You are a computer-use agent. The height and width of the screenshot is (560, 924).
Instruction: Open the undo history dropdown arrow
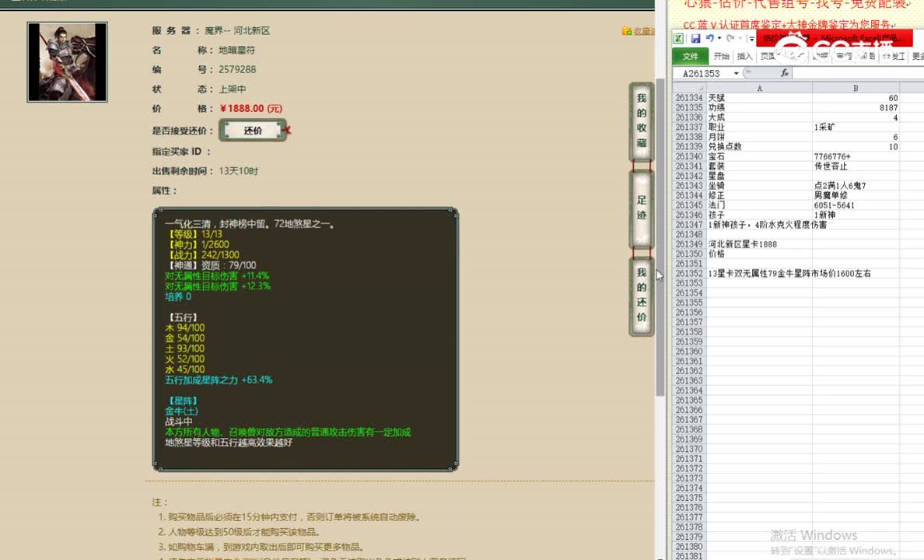pos(719,38)
